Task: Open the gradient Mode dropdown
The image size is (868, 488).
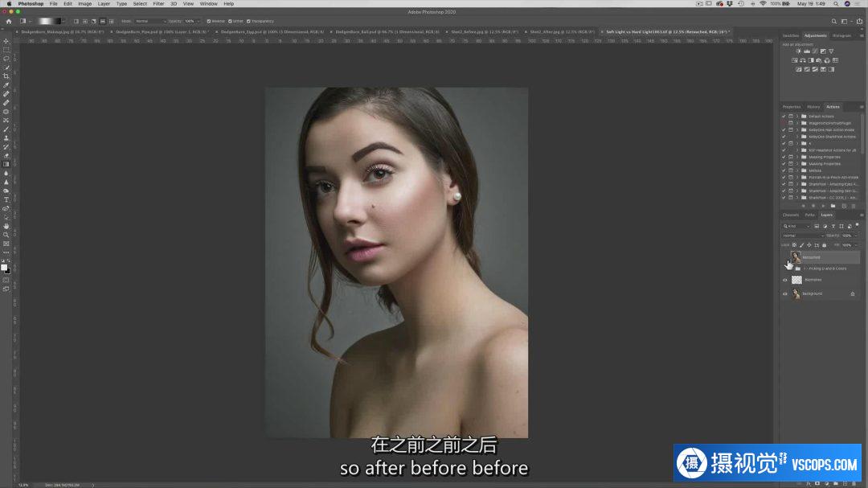Action: (150, 21)
